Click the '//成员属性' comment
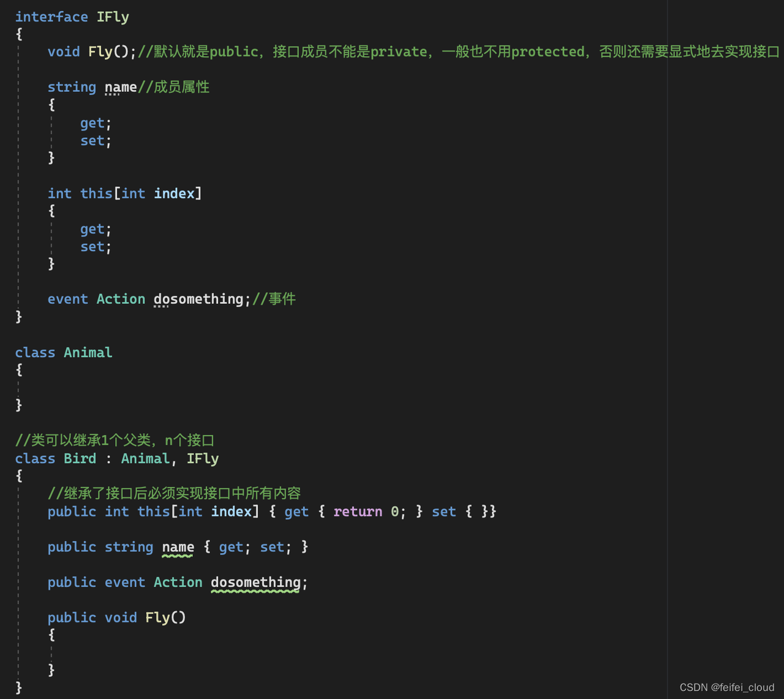The image size is (784, 699). (x=173, y=88)
